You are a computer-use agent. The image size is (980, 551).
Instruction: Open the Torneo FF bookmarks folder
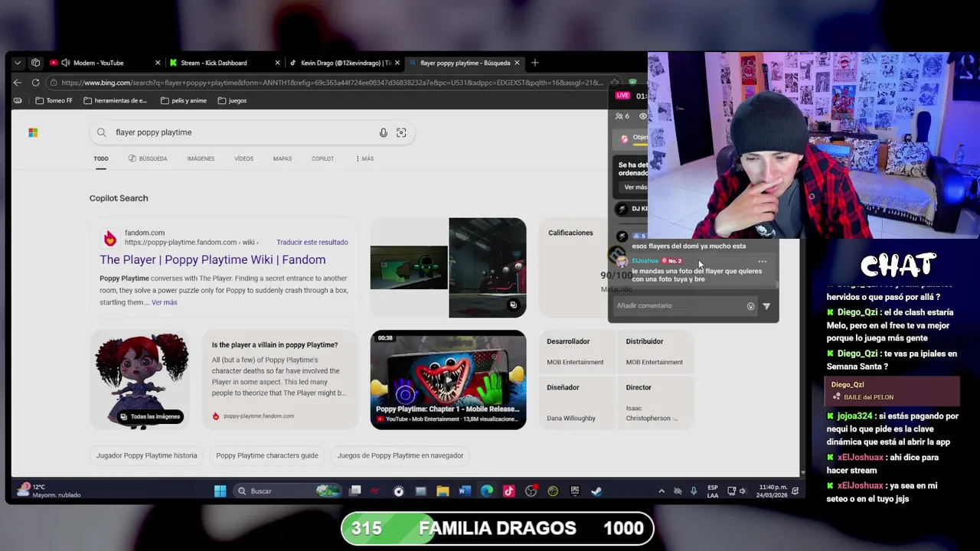pos(54,100)
